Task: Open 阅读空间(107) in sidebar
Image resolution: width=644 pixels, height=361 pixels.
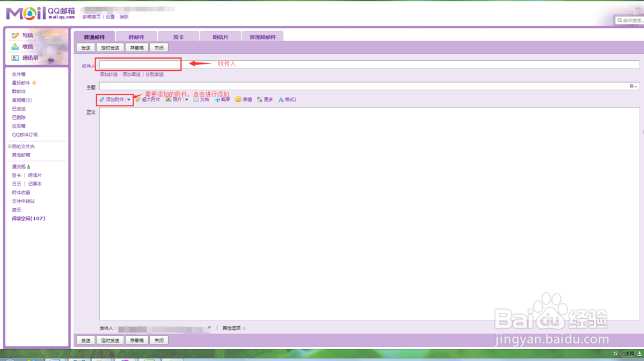Action: (29, 218)
